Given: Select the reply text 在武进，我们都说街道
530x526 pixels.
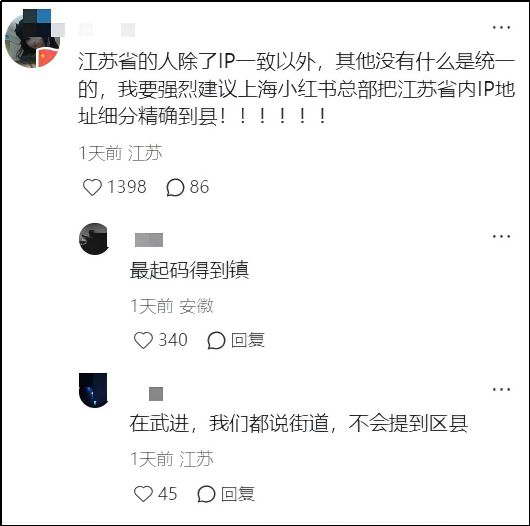Looking at the screenshot, I should click(299, 423).
